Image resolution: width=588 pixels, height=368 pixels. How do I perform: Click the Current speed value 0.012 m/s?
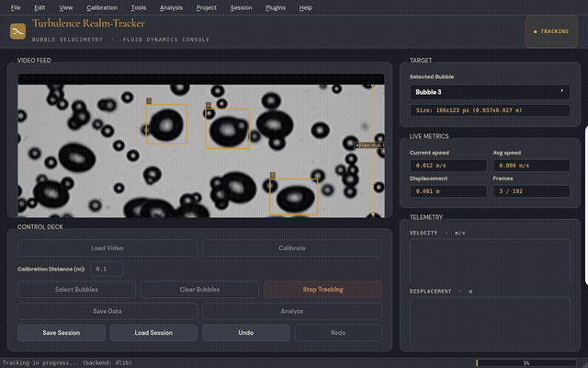point(448,166)
